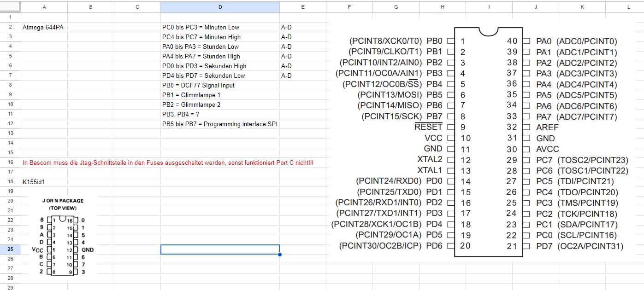Select the row 16 header
644x290 pixels.
(10, 162)
